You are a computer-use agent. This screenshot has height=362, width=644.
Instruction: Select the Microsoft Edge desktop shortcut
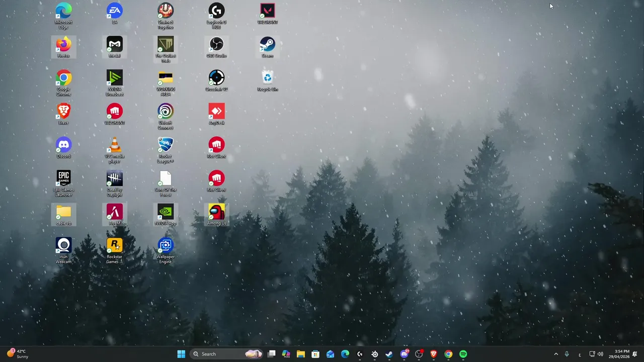click(63, 16)
